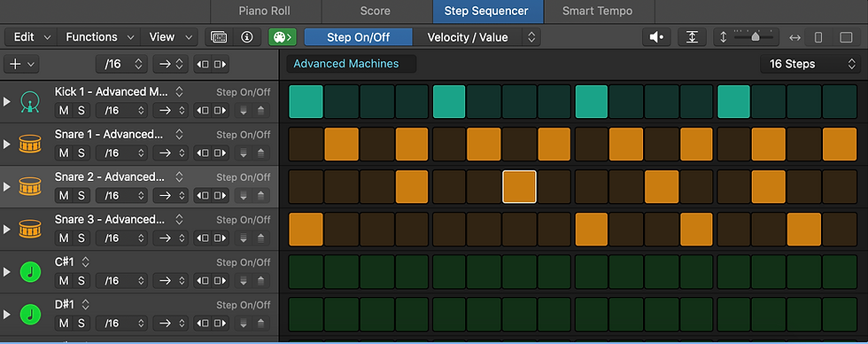Viewport: 868px width, 344px height.
Task: Expand the C#1 row disclosure triangle
Action: (7, 271)
